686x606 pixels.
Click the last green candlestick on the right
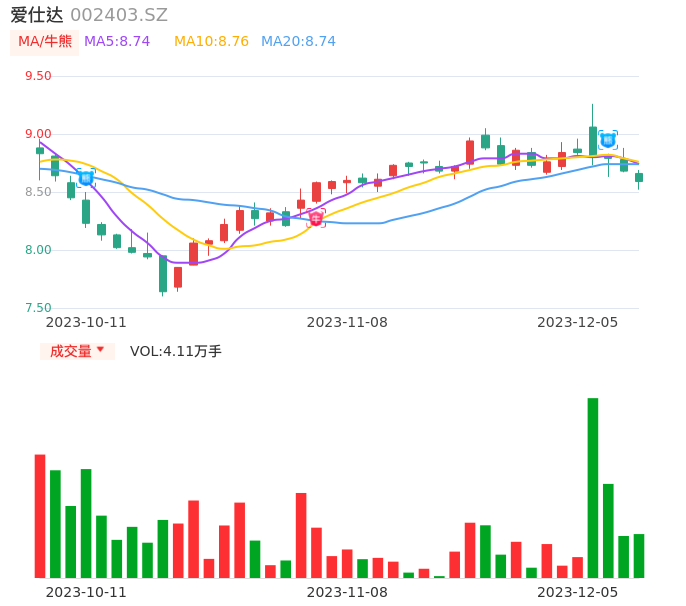tap(639, 177)
